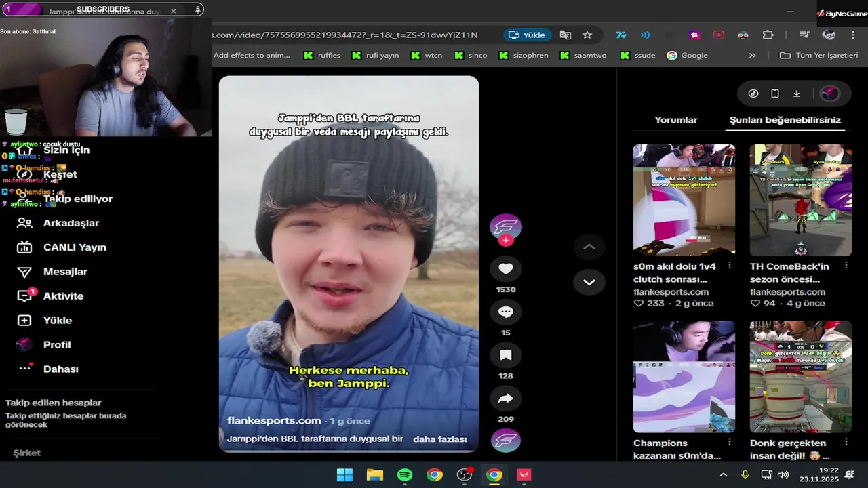Open options for Champions kazananı video
Image resolution: width=868 pixels, height=488 pixels.
pyautogui.click(x=730, y=442)
